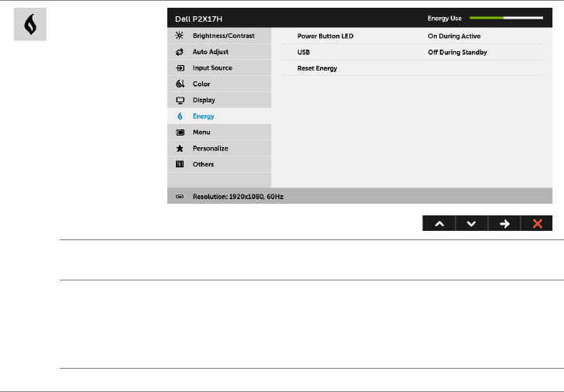Select the Color menu item
Screen dimensions: 564x392
click(219, 84)
